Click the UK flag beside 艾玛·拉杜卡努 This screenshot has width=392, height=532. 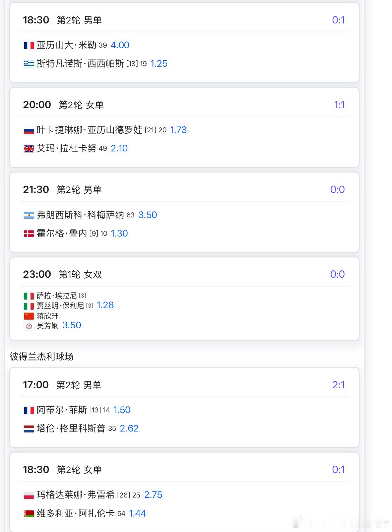pyautogui.click(x=29, y=149)
